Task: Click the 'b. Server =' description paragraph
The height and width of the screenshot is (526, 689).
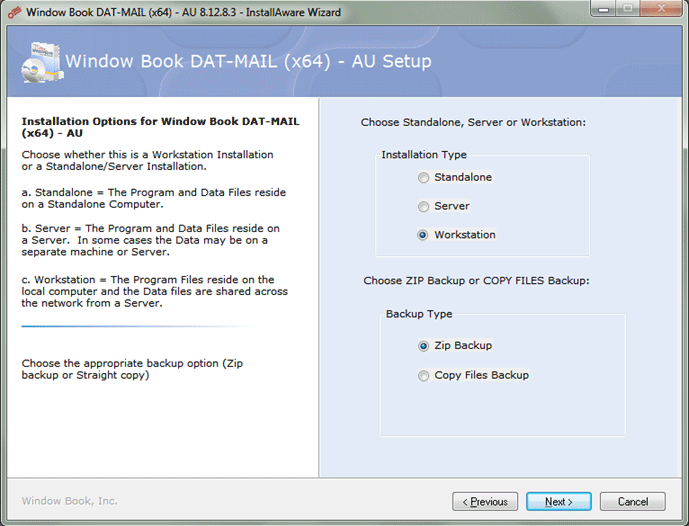Action: coord(151,240)
